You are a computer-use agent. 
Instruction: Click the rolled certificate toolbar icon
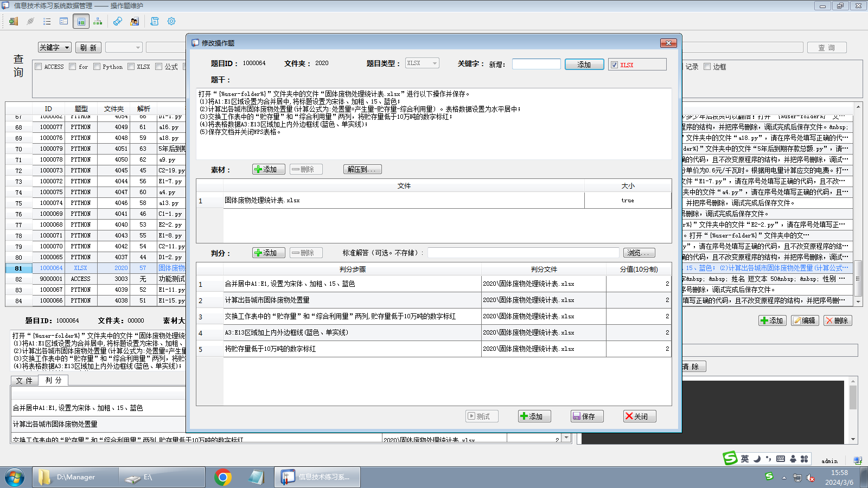(x=117, y=21)
